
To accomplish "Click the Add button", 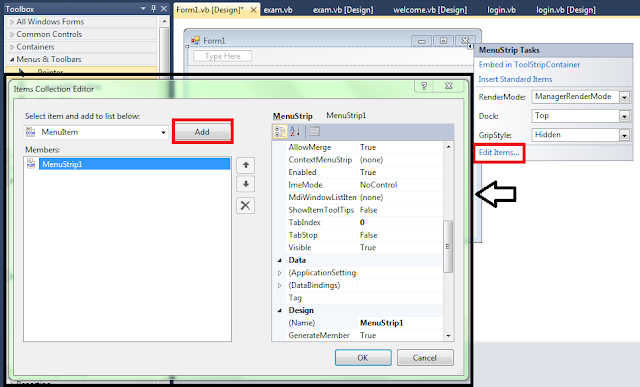I will click(x=202, y=132).
